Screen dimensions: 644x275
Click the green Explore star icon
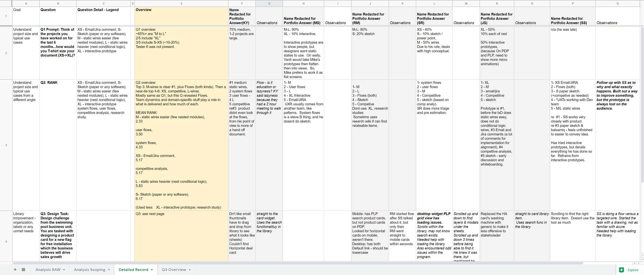pos(621,270)
